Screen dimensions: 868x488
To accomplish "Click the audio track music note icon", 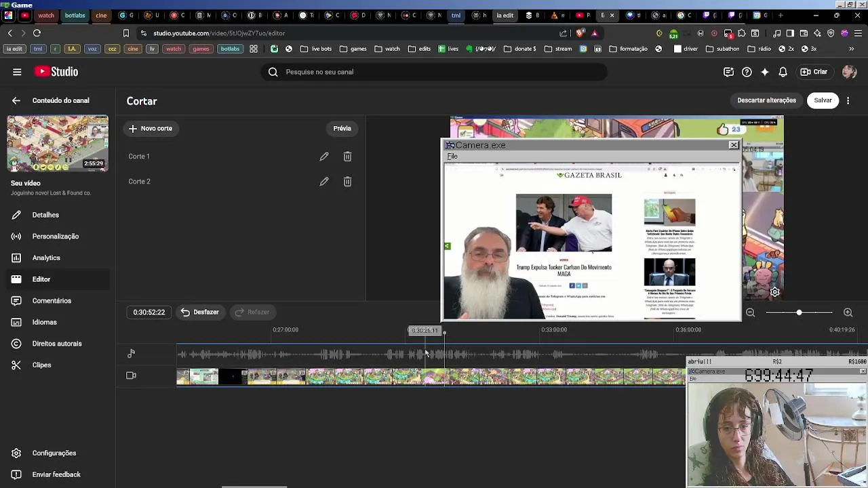I will 131,353.
